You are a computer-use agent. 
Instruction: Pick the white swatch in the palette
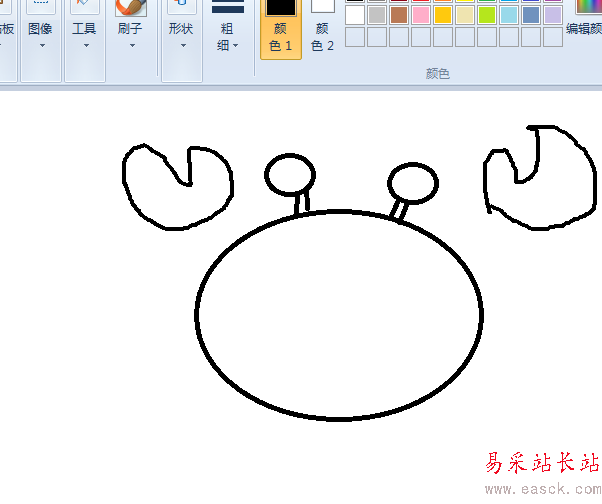(355, 15)
